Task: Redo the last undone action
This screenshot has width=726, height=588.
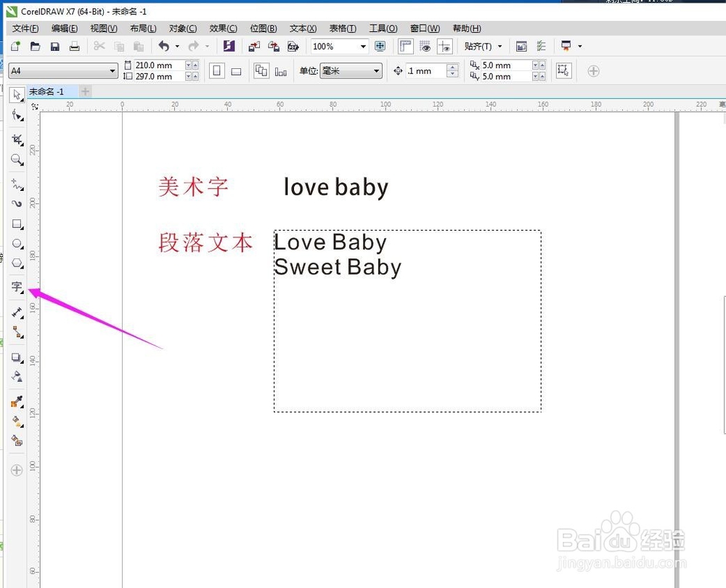Action: 194,46
